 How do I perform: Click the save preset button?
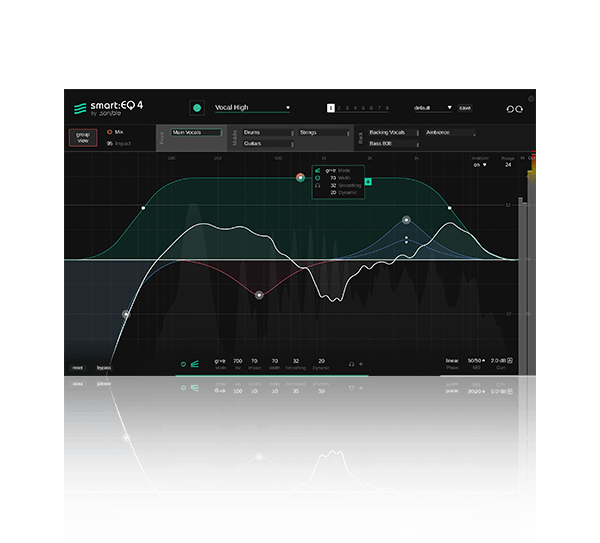coord(465,108)
